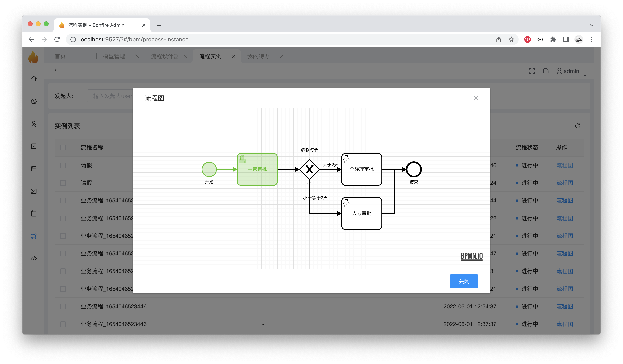Open the home icon in sidebar
Viewport: 623px width, 364px height.
34,79
